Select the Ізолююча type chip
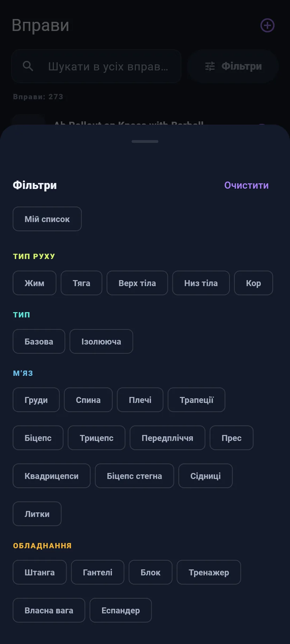 point(101,341)
